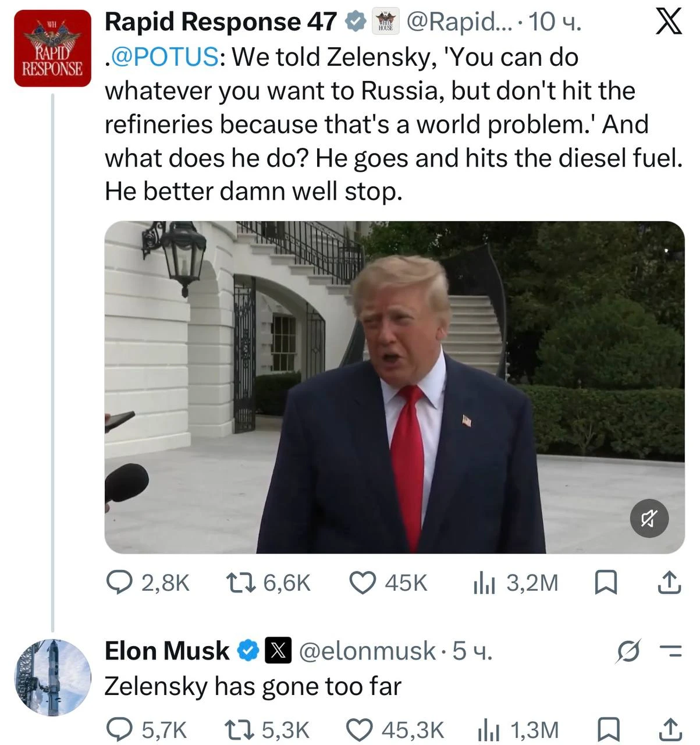Screen dimensions: 700x745
Task: Unmute the video with speaker icon
Action: [649, 517]
